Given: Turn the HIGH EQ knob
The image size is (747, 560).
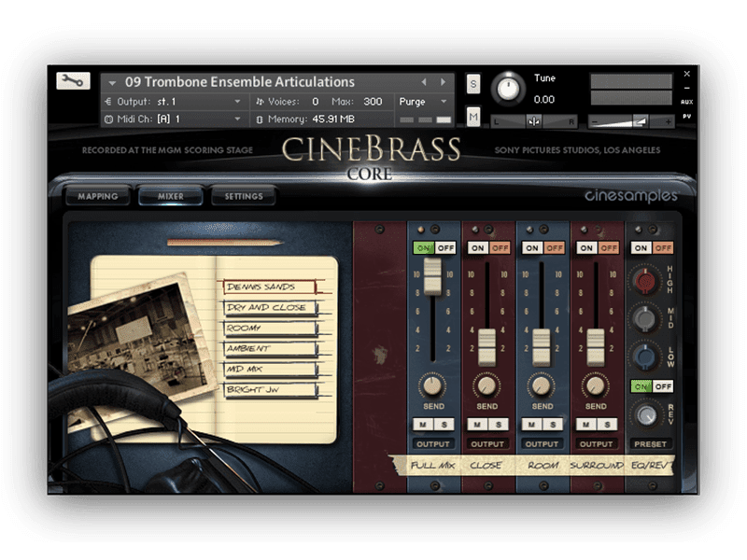Looking at the screenshot, I should [x=645, y=281].
